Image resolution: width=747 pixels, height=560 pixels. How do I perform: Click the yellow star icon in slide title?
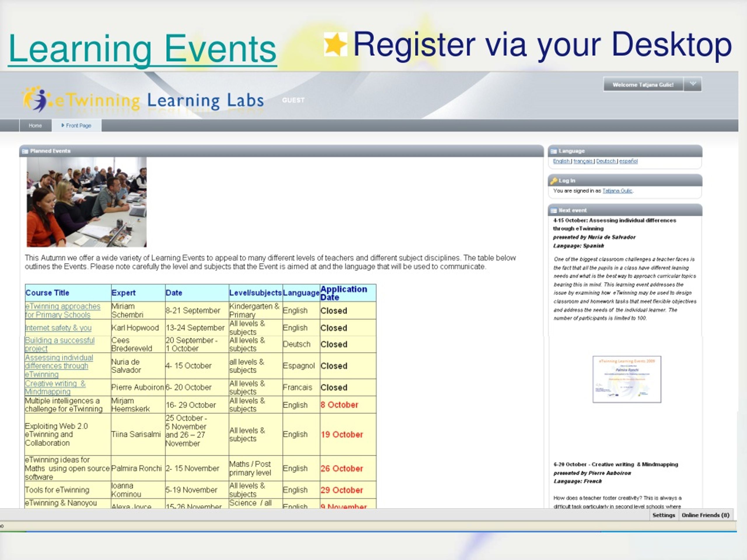pyautogui.click(x=335, y=44)
